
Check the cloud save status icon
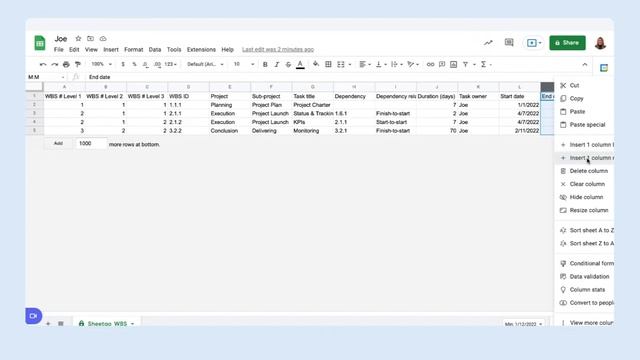click(103, 38)
